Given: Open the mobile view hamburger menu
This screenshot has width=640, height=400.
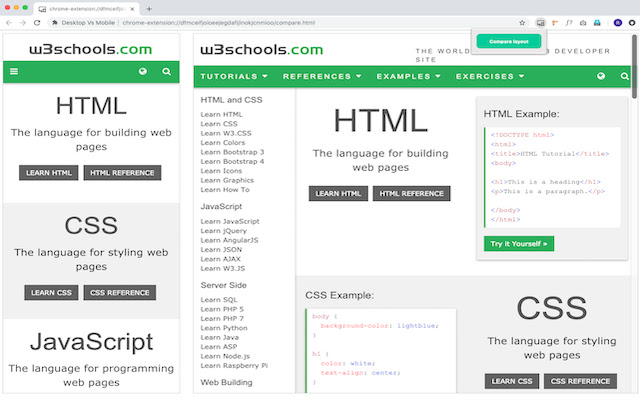Looking at the screenshot, I should [x=14, y=71].
